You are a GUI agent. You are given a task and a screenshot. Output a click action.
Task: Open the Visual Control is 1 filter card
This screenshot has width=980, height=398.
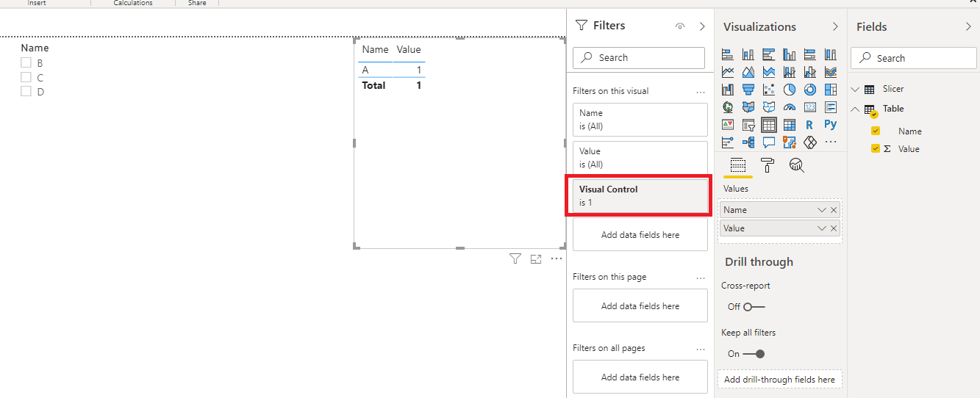(x=640, y=196)
